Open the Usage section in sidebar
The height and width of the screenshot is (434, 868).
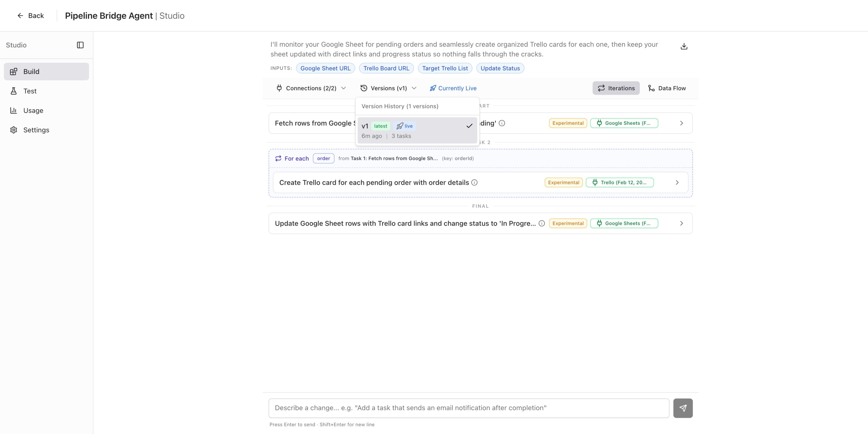[33, 110]
